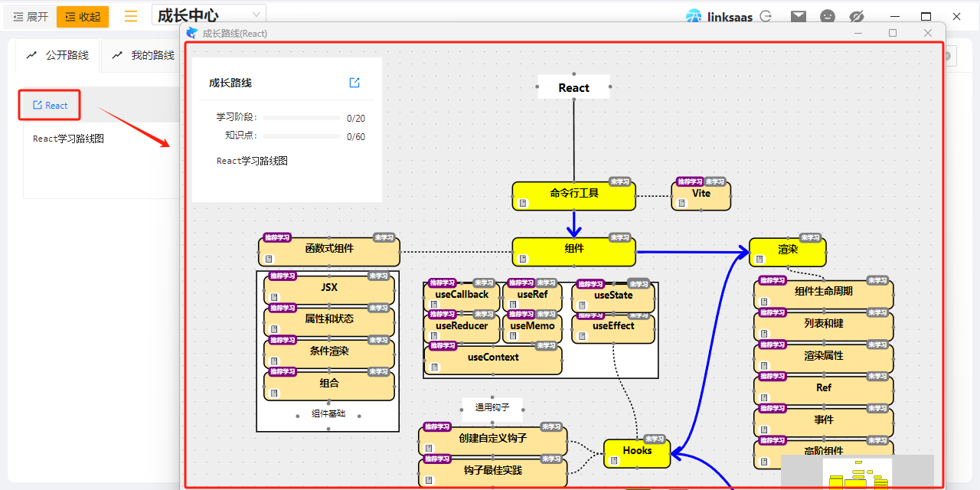Select the 渲染属性 node
The height and width of the screenshot is (490, 980).
coord(824,358)
